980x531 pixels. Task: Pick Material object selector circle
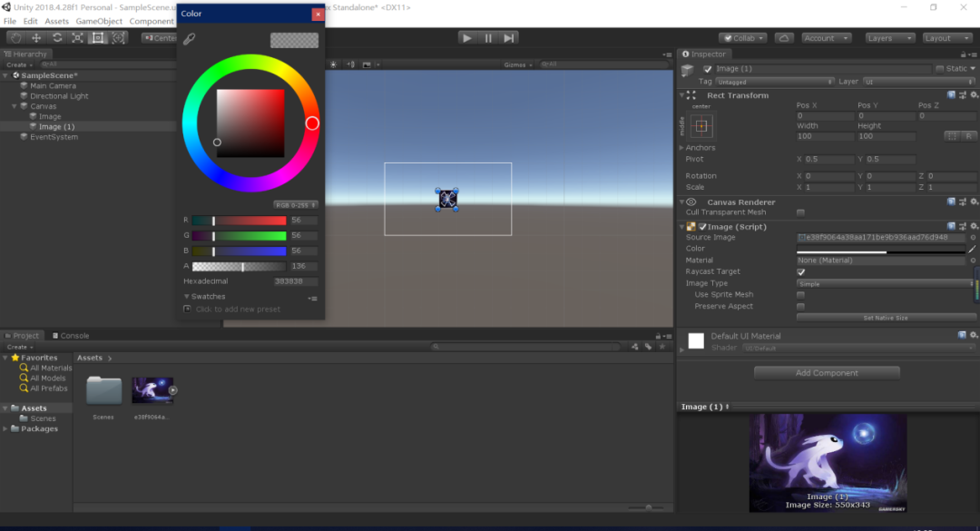973,261
